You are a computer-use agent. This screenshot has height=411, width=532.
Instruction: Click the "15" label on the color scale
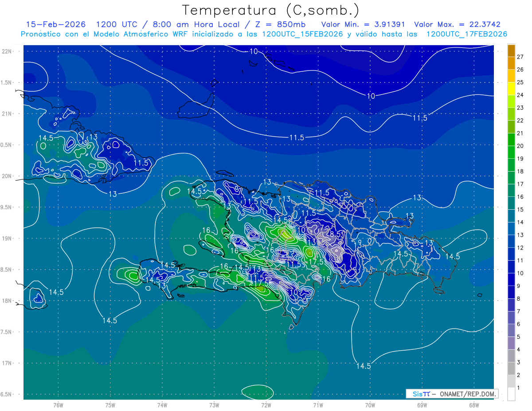520,209
